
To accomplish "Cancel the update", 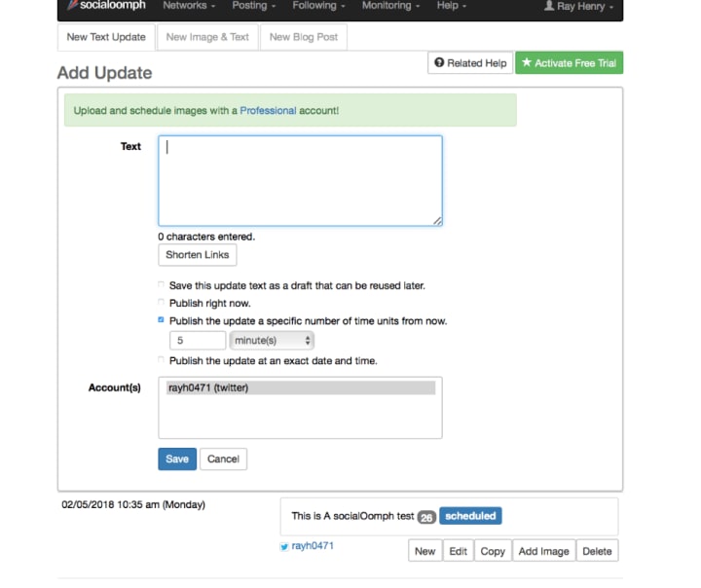I will click(x=223, y=459).
